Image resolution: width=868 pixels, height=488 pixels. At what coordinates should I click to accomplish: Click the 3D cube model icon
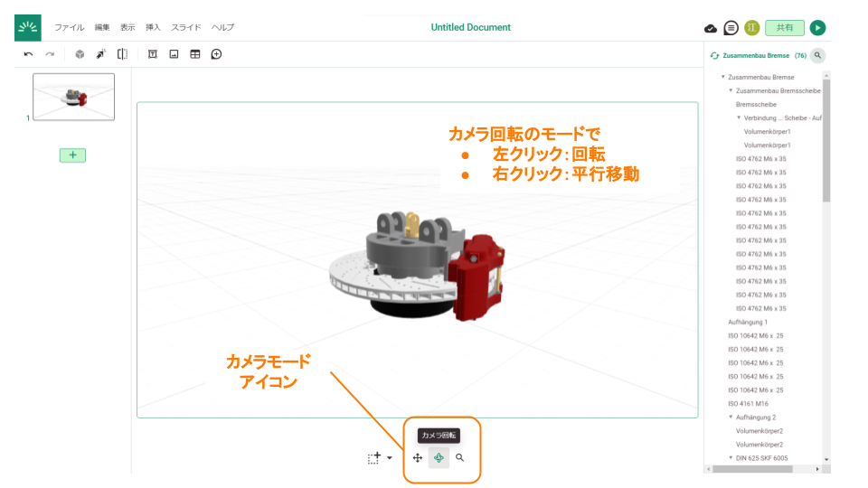tap(80, 54)
